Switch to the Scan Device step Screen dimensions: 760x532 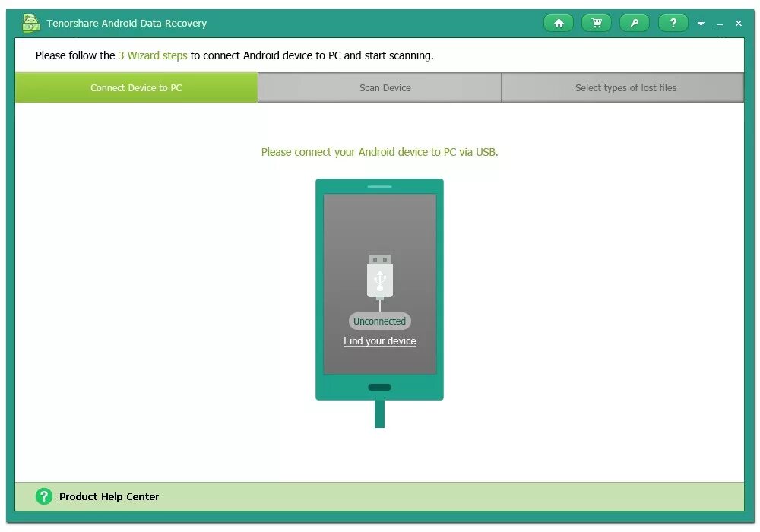pos(379,87)
